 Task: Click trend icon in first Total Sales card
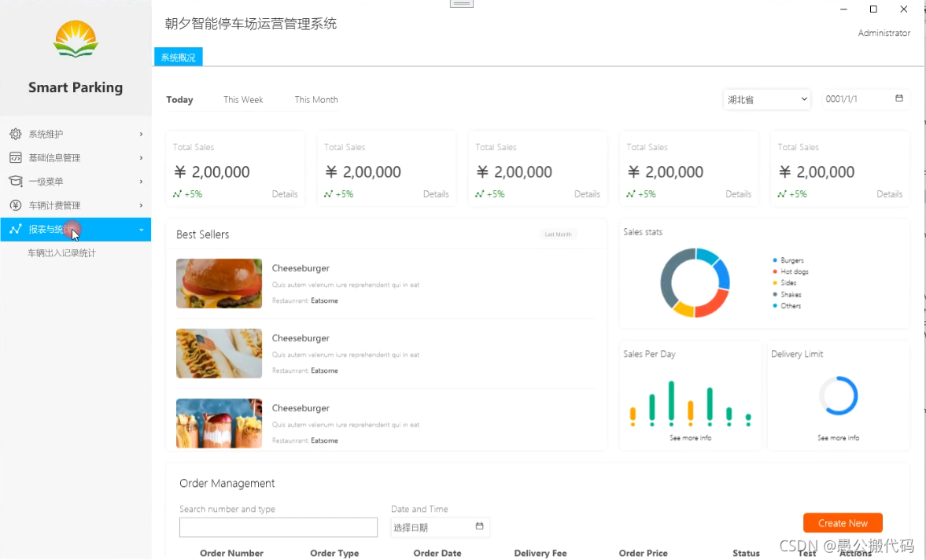177,194
